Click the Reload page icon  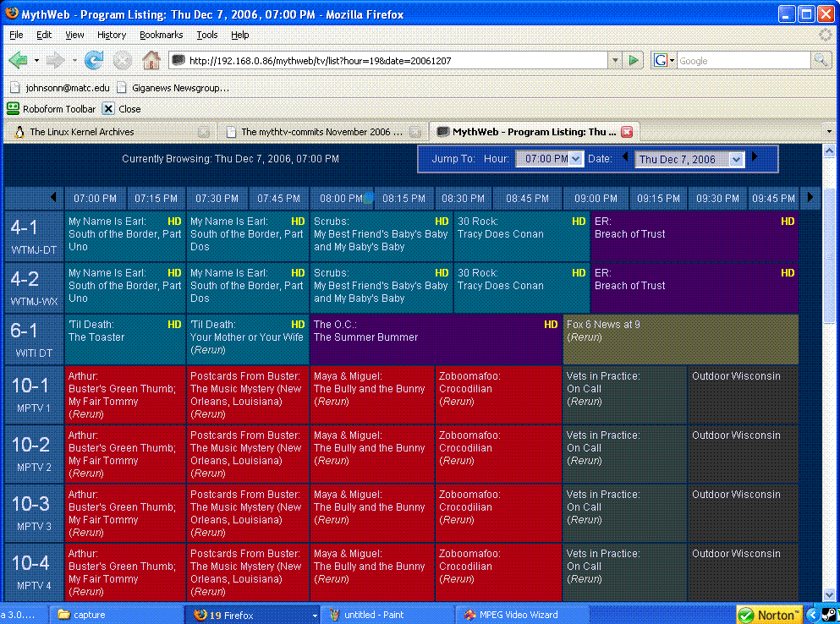(94, 60)
